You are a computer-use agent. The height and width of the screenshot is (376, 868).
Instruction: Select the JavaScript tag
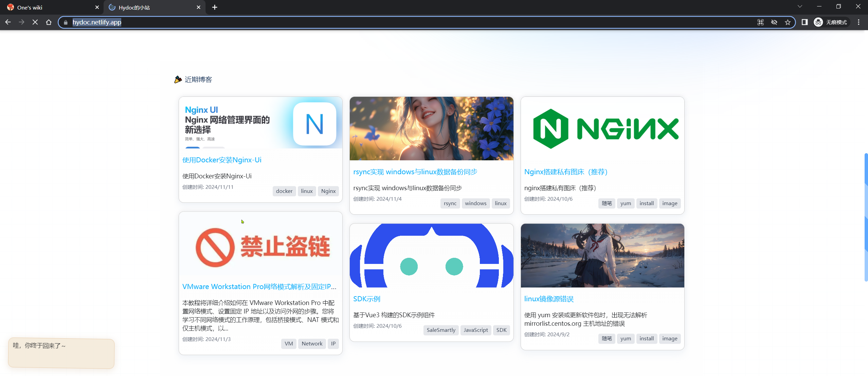click(x=476, y=330)
